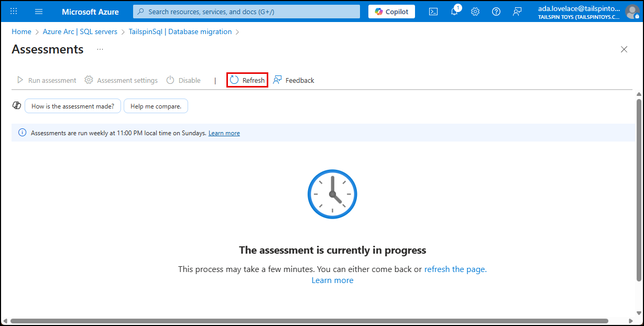Open the portal settings gear
644x326 pixels.
[475, 11]
